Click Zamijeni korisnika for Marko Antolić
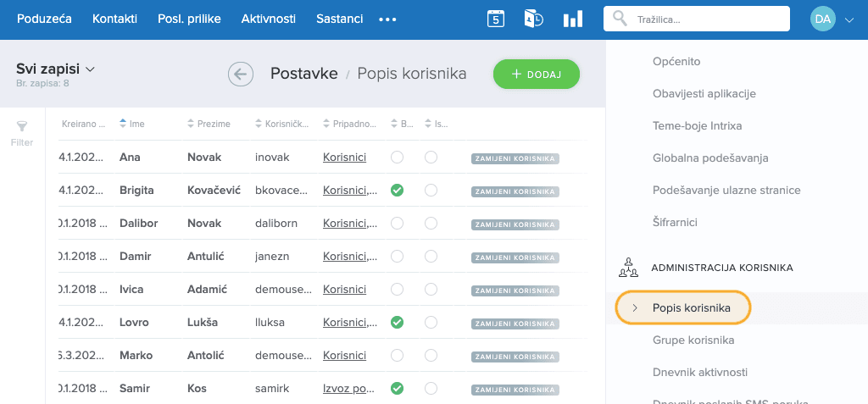 point(515,357)
